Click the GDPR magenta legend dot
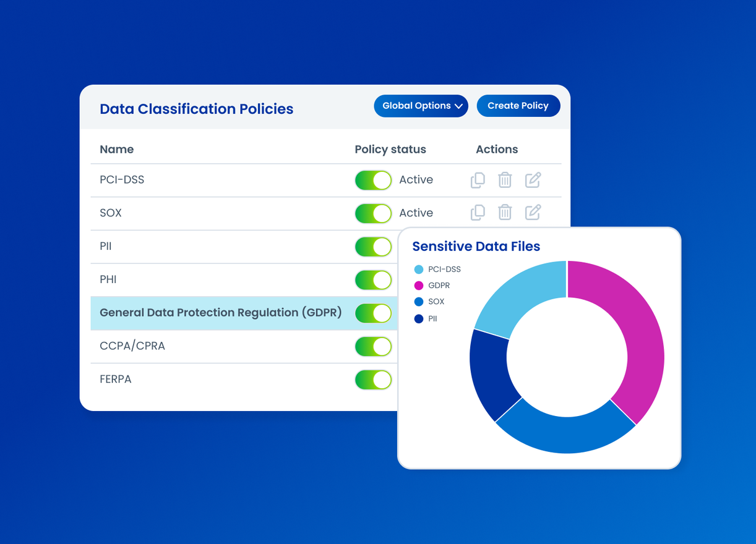756x544 pixels. tap(419, 286)
